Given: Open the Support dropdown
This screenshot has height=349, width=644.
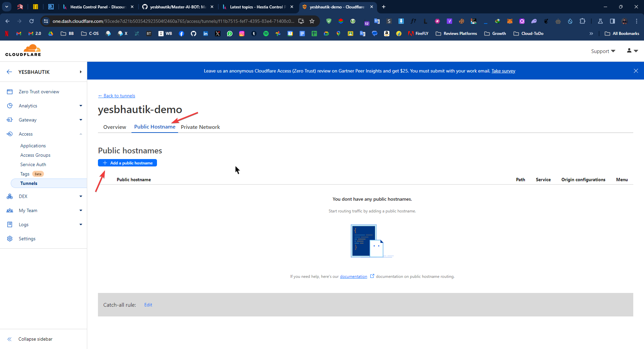Looking at the screenshot, I should [603, 51].
